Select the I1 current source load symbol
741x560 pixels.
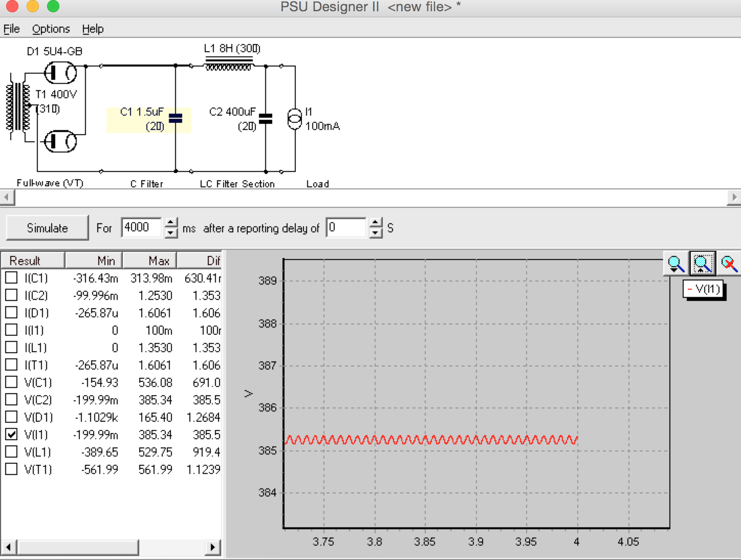(295, 119)
